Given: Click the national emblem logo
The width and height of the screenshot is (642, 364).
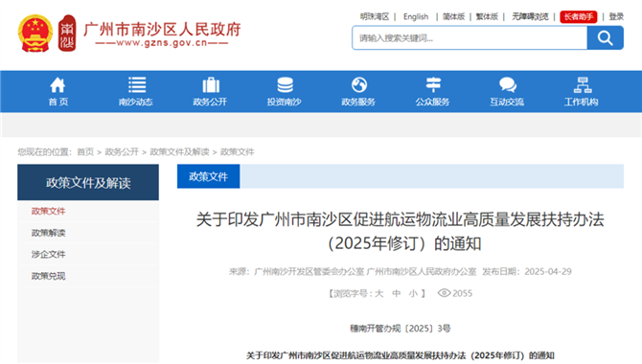Looking at the screenshot, I should pyautogui.click(x=35, y=34).
